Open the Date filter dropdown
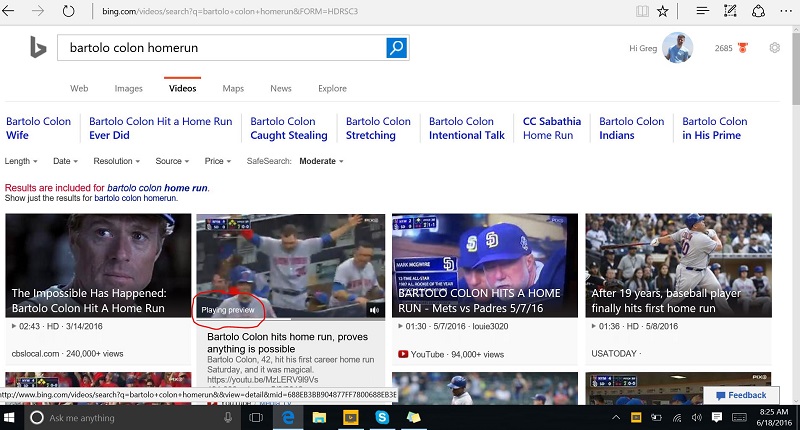The width and height of the screenshot is (800, 430). pyautogui.click(x=65, y=161)
